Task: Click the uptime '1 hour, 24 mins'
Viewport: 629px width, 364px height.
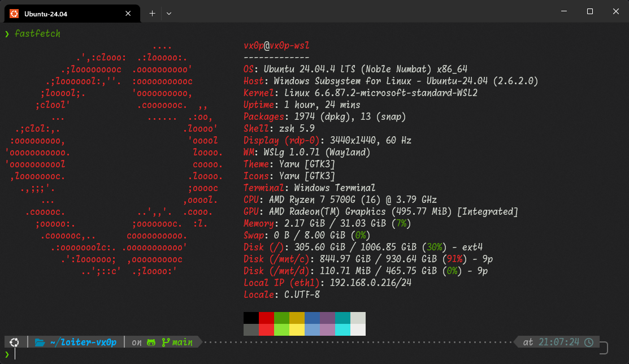Action: tap(322, 105)
